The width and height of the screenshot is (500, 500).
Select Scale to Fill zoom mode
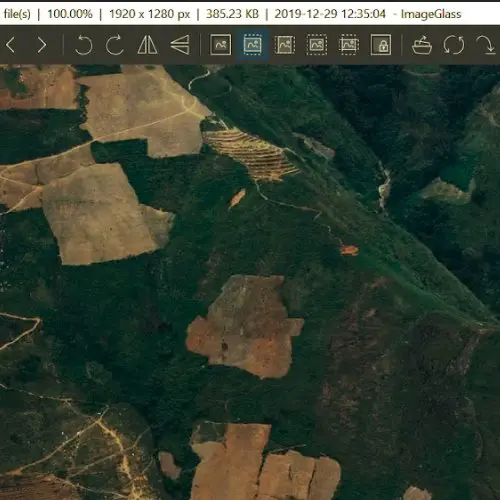349,45
